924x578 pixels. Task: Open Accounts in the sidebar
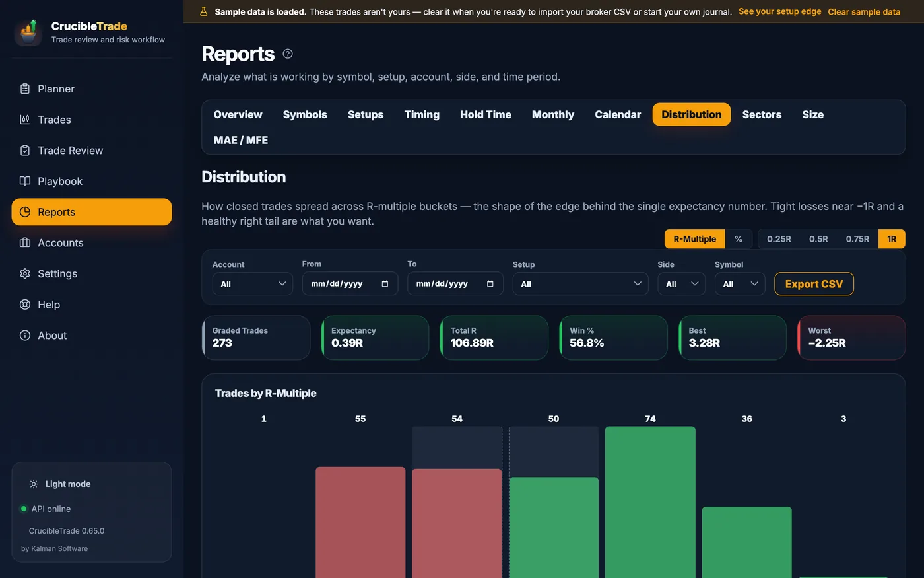(x=92, y=243)
